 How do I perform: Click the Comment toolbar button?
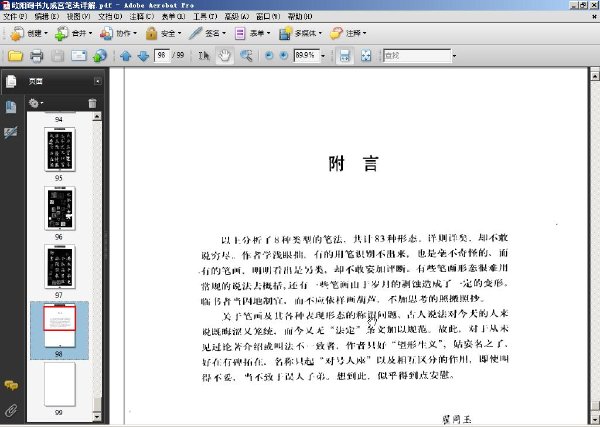tap(348, 34)
